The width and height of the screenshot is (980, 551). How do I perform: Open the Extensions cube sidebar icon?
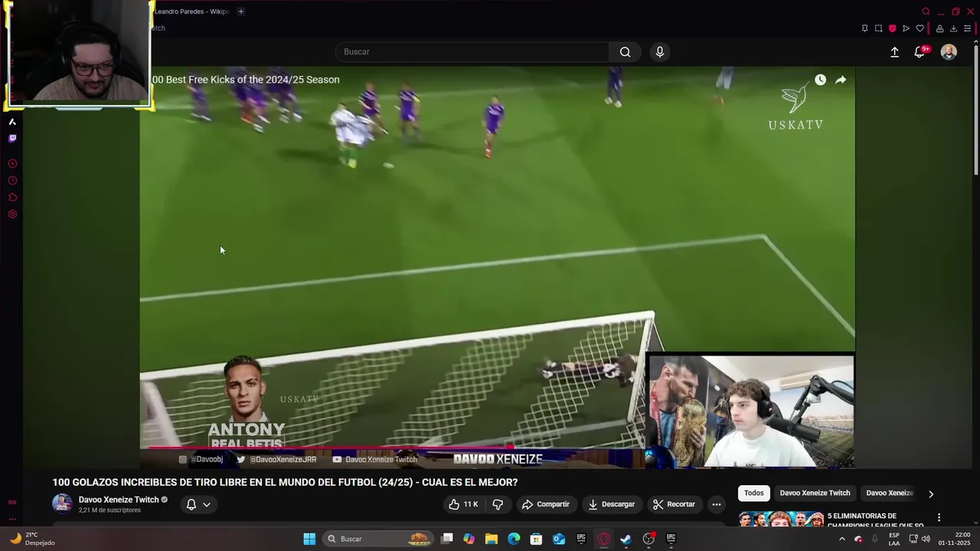[x=12, y=197]
